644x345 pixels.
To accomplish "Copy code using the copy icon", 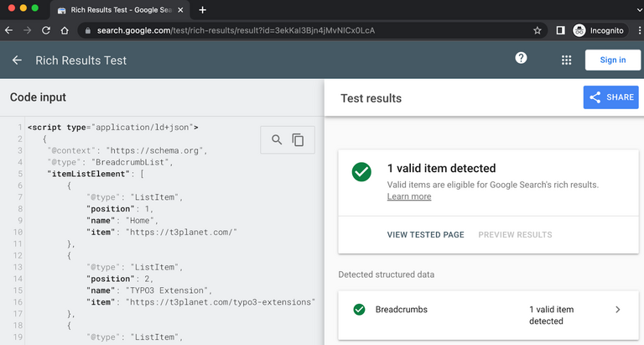I will (298, 140).
